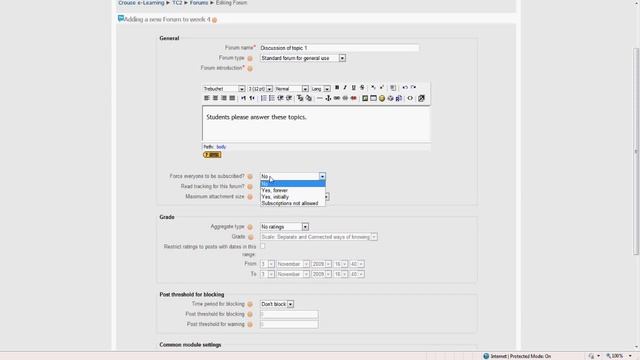640x360 pixels.
Task: Open the Trebuchet font family dropdown
Action: [224, 89]
